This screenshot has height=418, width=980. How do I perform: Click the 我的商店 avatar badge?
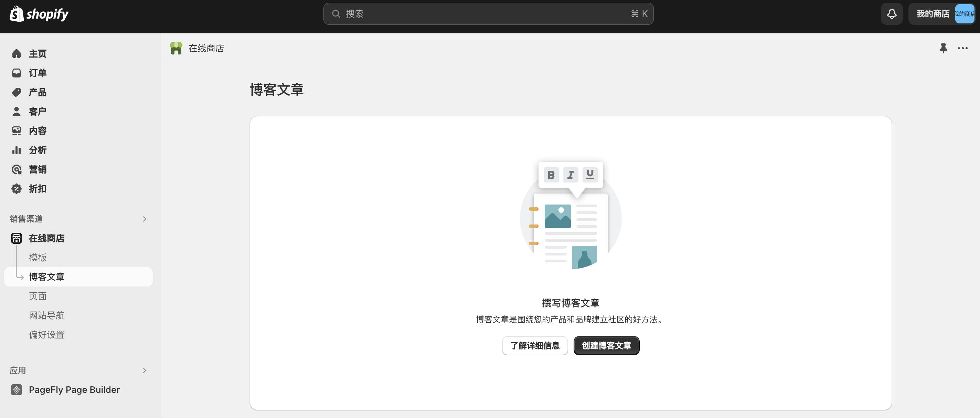coord(965,14)
